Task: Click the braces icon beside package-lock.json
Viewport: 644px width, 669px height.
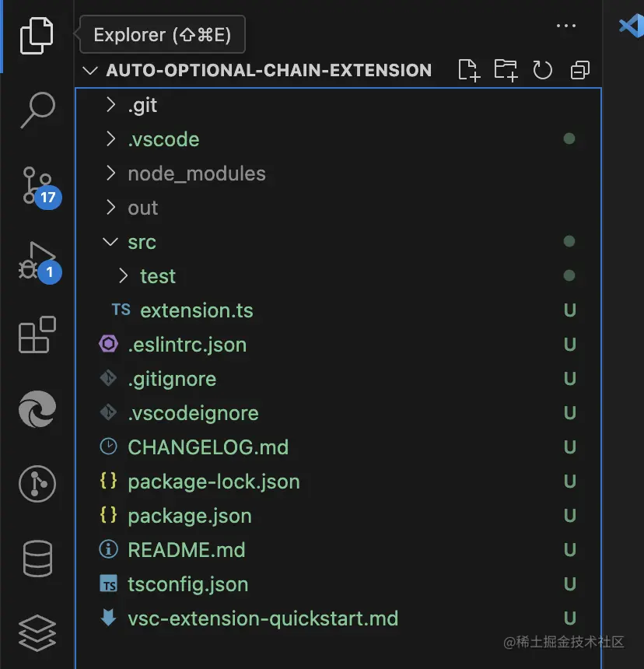Action: (x=108, y=481)
